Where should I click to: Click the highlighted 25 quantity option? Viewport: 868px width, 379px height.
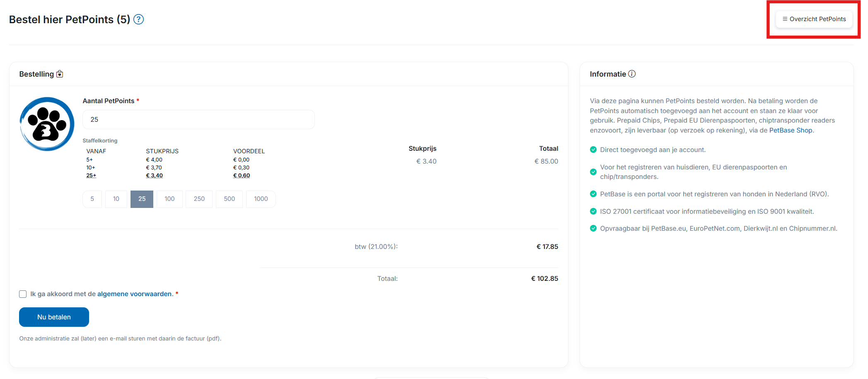142,199
